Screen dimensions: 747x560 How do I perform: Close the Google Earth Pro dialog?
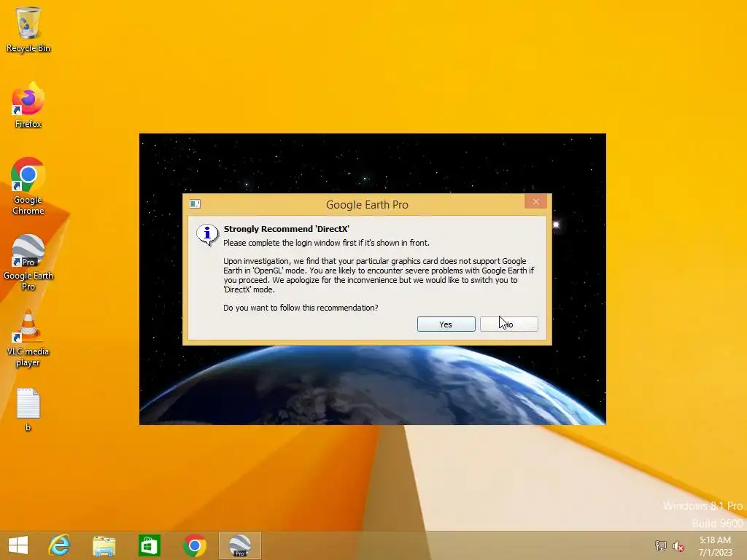[536, 202]
